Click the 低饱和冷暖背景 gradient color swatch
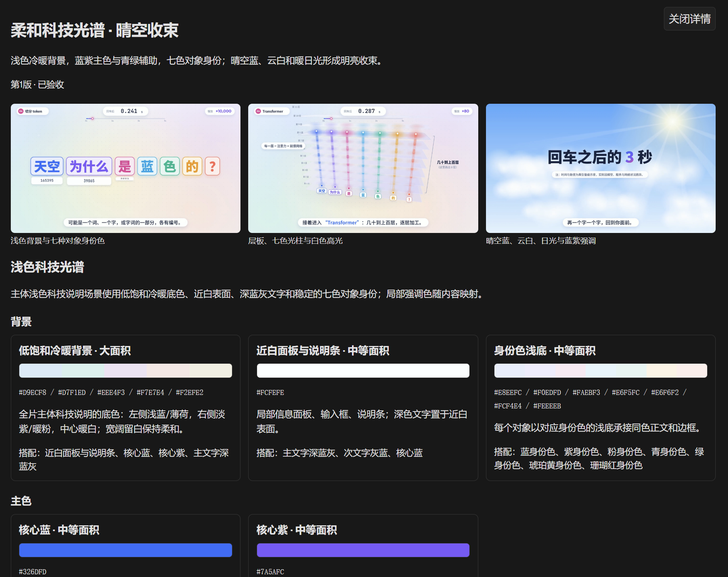 125,371
